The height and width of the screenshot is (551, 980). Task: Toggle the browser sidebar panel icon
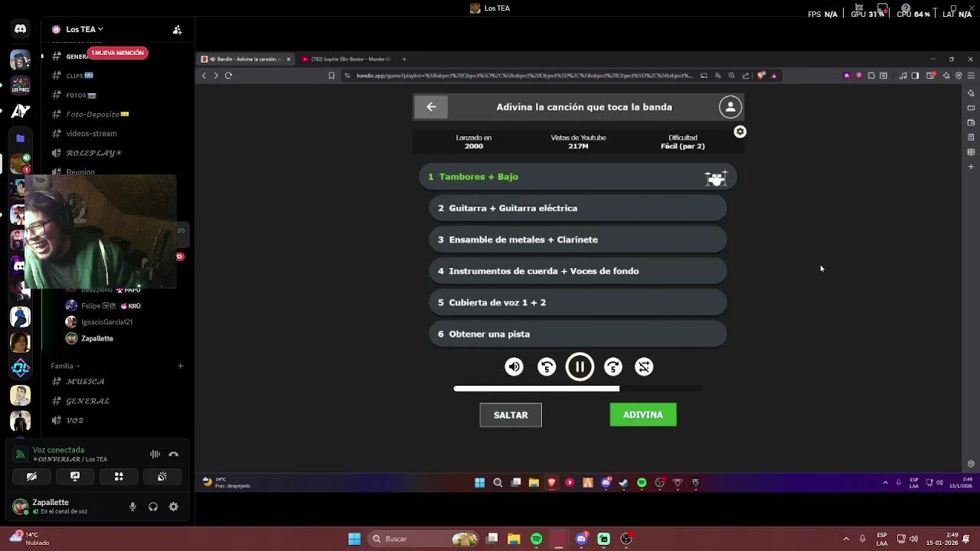(x=915, y=76)
